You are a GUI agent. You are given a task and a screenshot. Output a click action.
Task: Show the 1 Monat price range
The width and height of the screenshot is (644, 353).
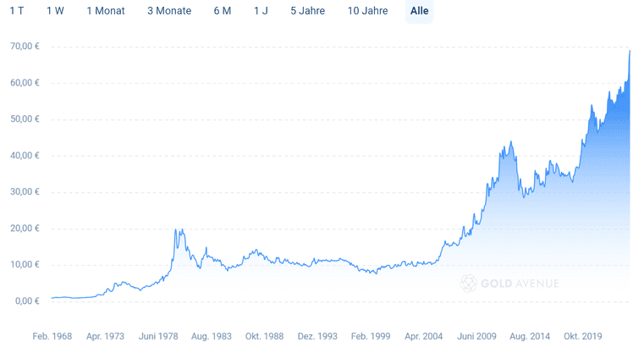click(106, 11)
